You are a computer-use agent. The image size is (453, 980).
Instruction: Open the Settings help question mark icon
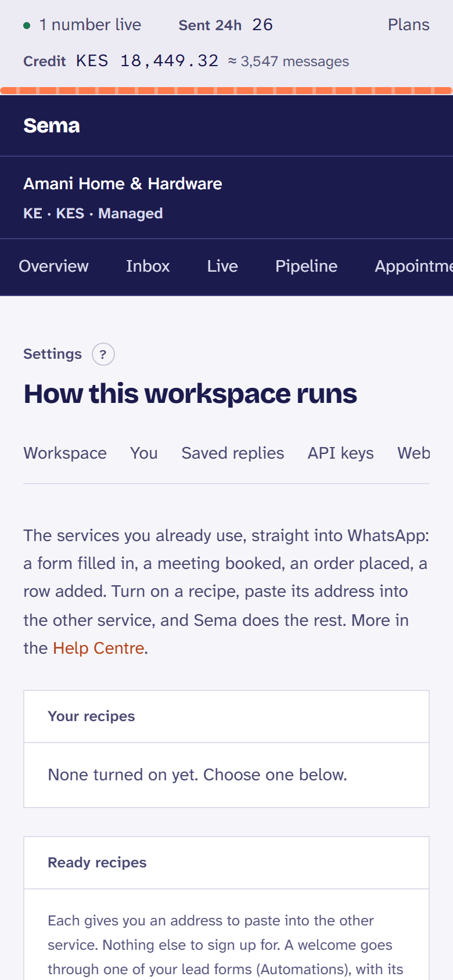[103, 354]
